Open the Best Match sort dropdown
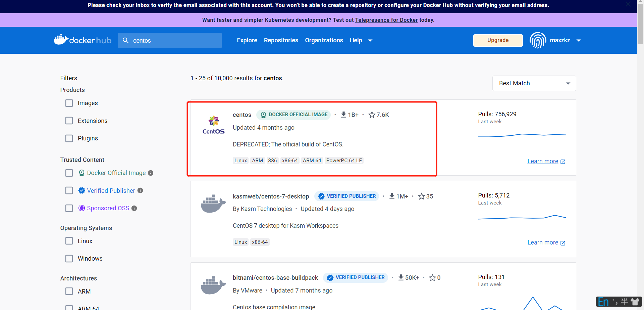Viewport: 644px width, 310px height. point(534,83)
